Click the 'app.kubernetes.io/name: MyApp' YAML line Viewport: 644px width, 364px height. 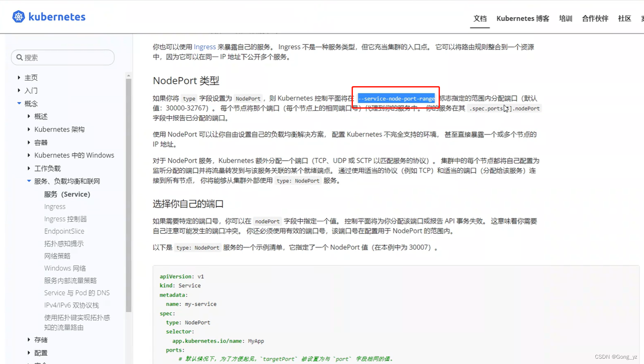(218, 341)
